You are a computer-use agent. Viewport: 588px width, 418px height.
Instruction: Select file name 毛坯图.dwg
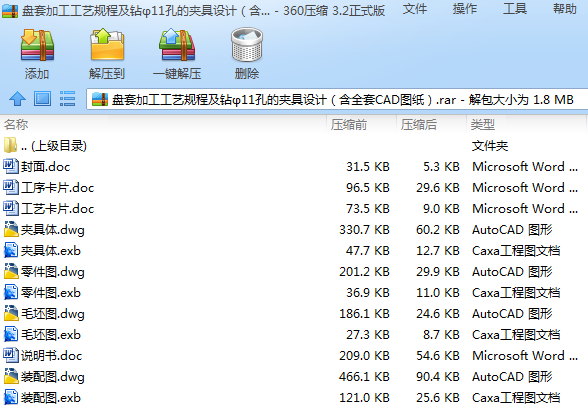point(53,314)
